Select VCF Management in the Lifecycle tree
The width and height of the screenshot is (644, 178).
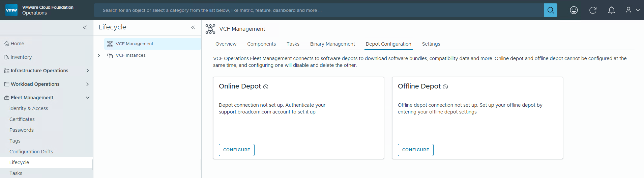[134, 44]
